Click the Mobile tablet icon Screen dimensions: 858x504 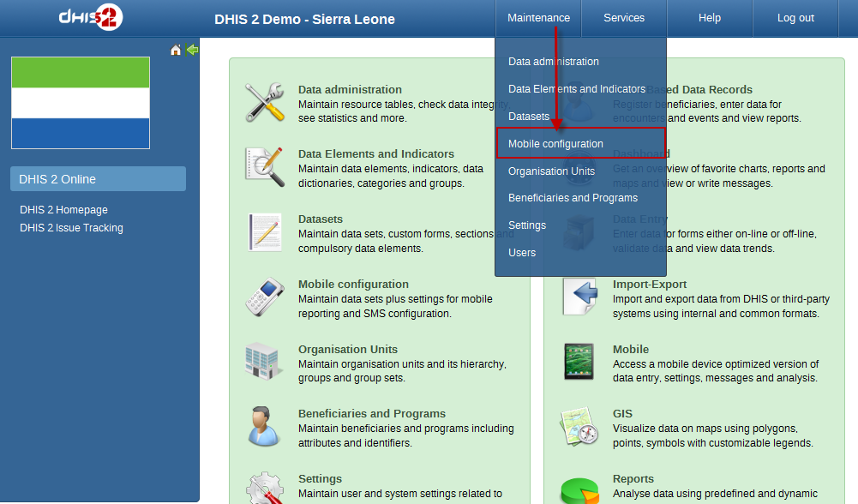click(x=579, y=363)
